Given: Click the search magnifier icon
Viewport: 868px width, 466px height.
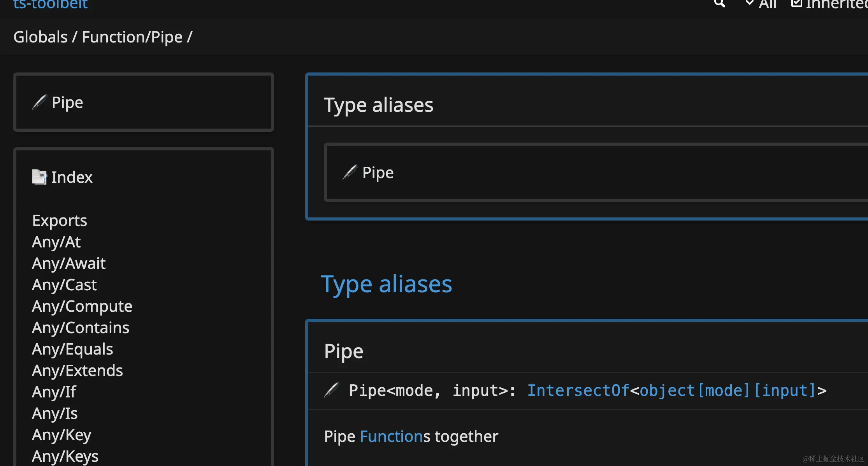Looking at the screenshot, I should pos(719,4).
